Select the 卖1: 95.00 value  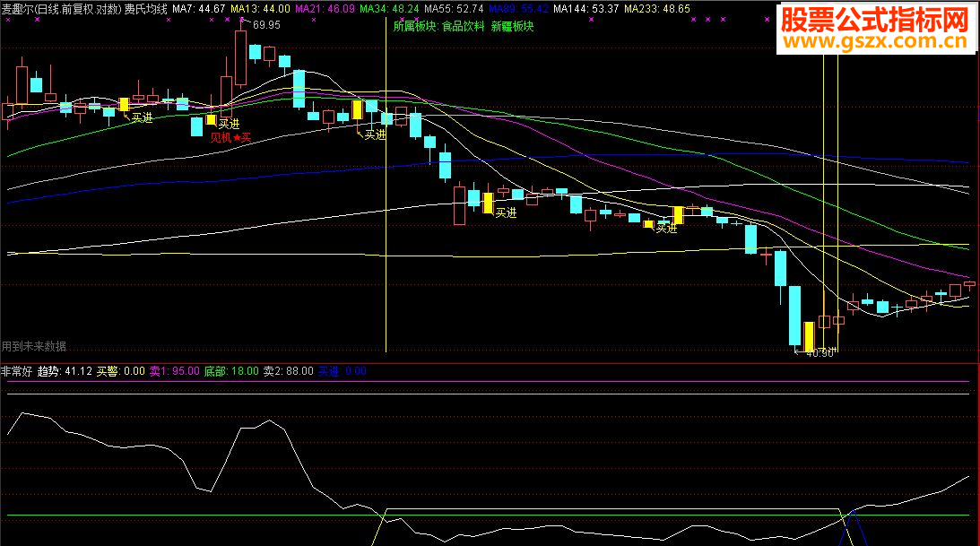point(174,371)
